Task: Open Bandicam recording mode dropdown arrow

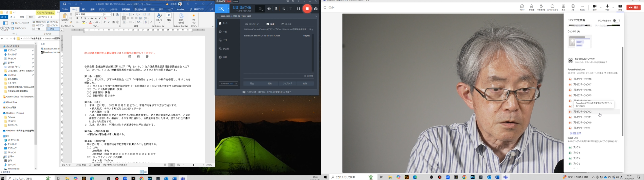Action: point(228,9)
